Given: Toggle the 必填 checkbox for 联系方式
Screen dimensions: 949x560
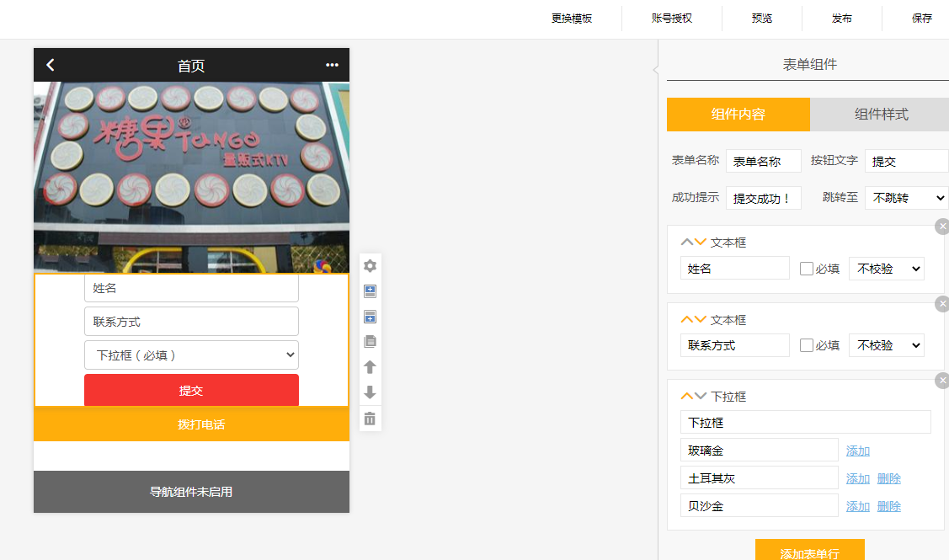Looking at the screenshot, I should point(807,345).
